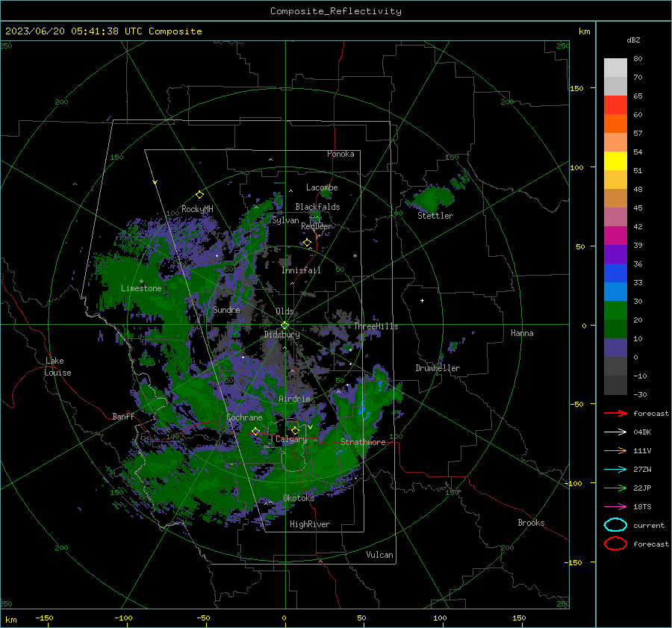Click the Limestone label

point(141,288)
